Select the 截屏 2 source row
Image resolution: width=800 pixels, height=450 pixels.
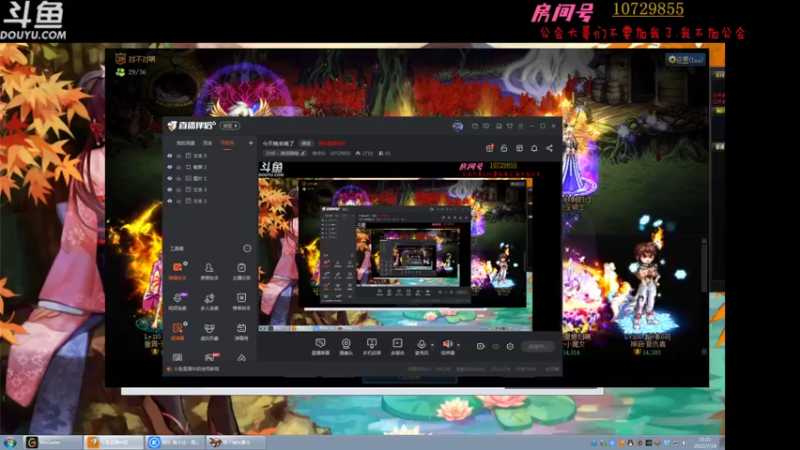click(210, 167)
